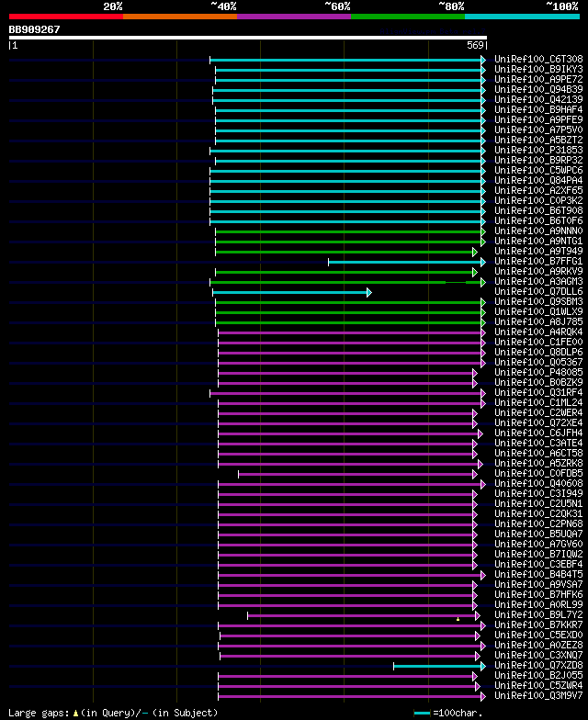The width and height of the screenshot is (588, 720).
Task: Click the query end position 569
Action: [x=476, y=45]
